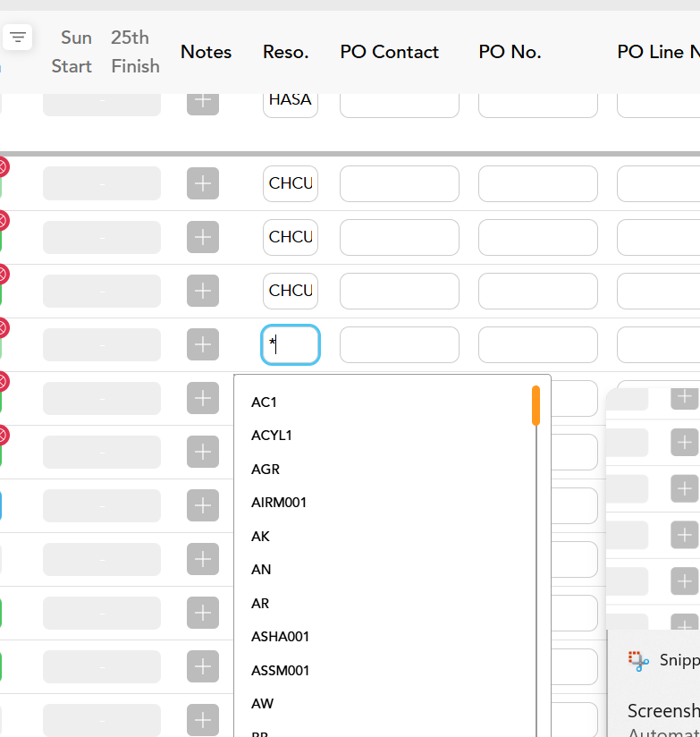700x737 pixels.
Task: Pick AGR from the dropdown list
Action: tap(266, 470)
